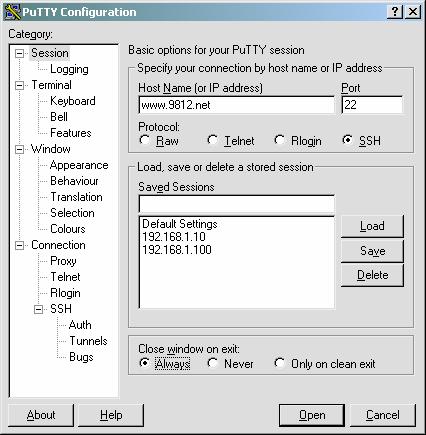Collapse the Window category node
Image resolution: width=426 pixels, height=435 pixels.
pos(20,149)
